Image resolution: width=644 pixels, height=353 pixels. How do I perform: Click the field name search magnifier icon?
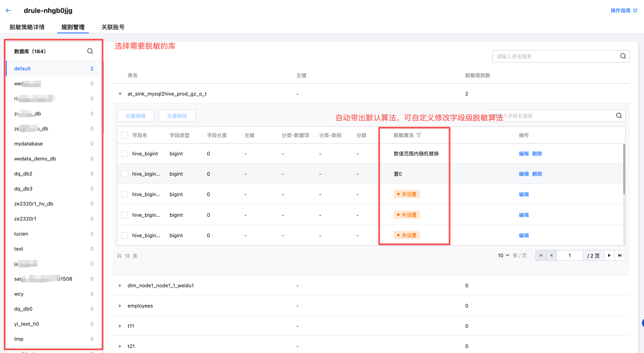coord(619,116)
